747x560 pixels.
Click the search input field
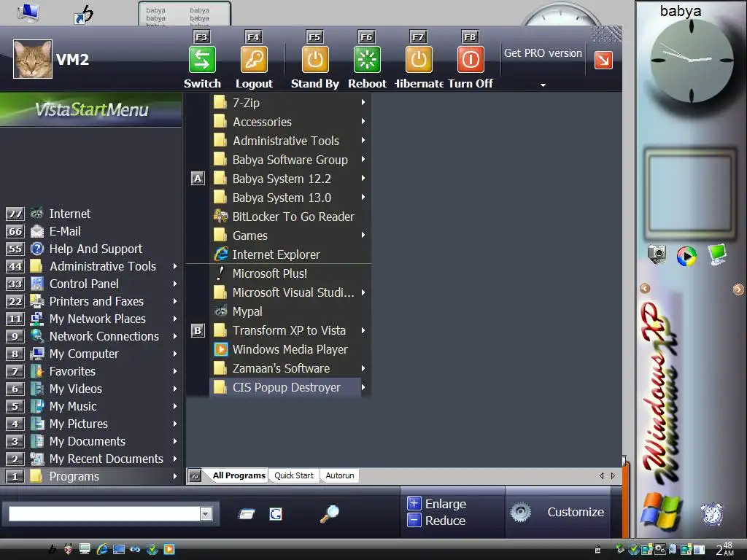pos(104,514)
